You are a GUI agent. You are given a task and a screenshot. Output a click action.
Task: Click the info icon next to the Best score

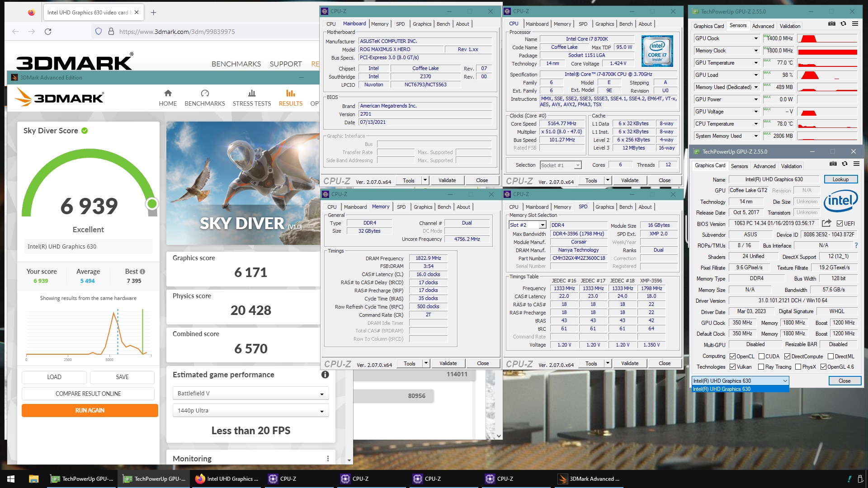click(x=142, y=272)
